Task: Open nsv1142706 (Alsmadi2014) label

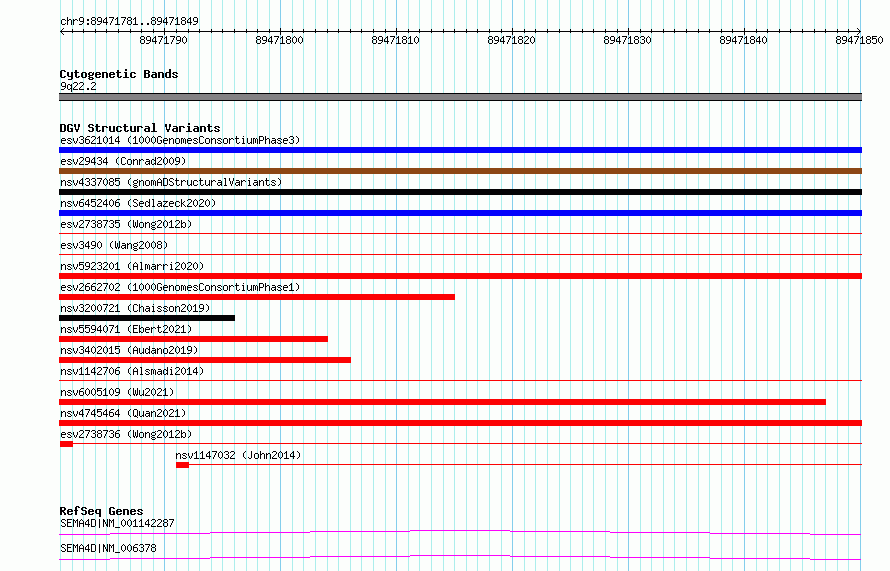Action: click(x=132, y=371)
